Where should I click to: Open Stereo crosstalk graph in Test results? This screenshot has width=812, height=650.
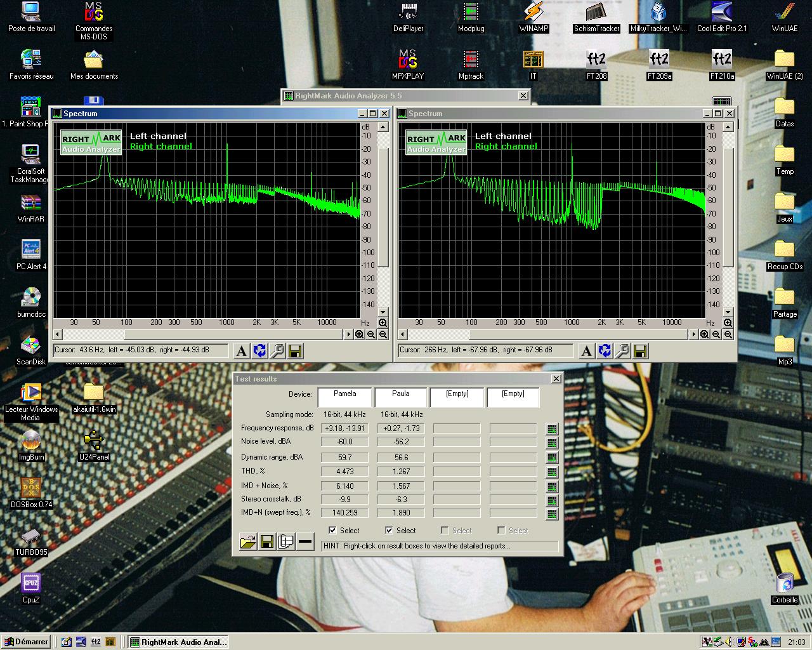pos(551,500)
